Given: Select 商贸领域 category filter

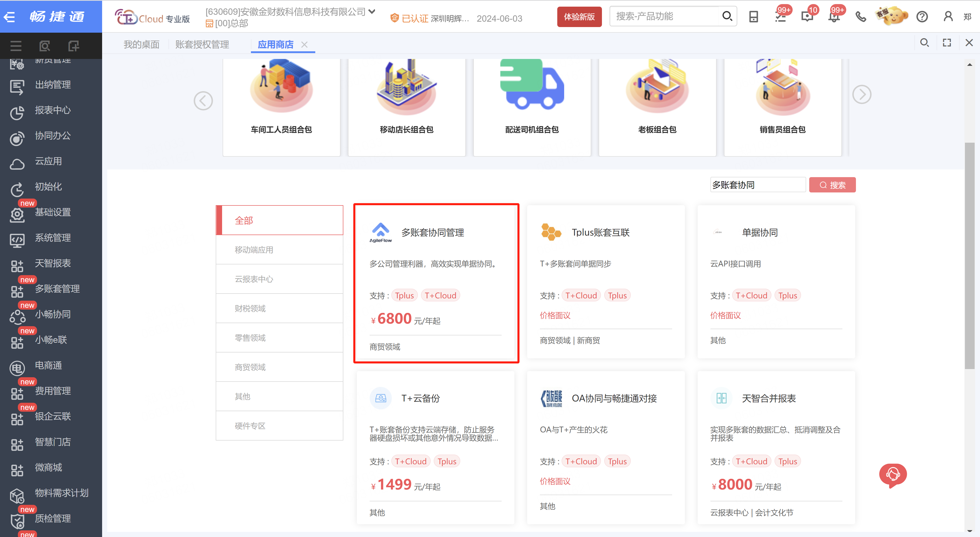Looking at the screenshot, I should [280, 367].
